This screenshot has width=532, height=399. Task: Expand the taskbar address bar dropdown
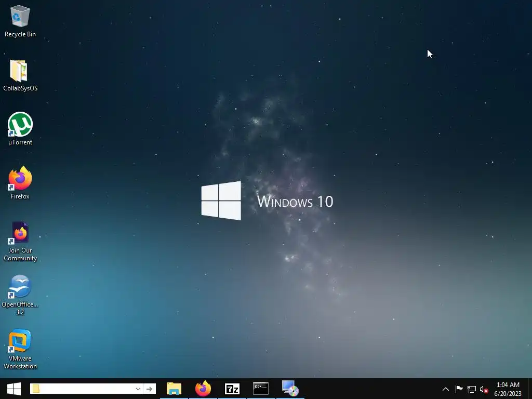138,389
